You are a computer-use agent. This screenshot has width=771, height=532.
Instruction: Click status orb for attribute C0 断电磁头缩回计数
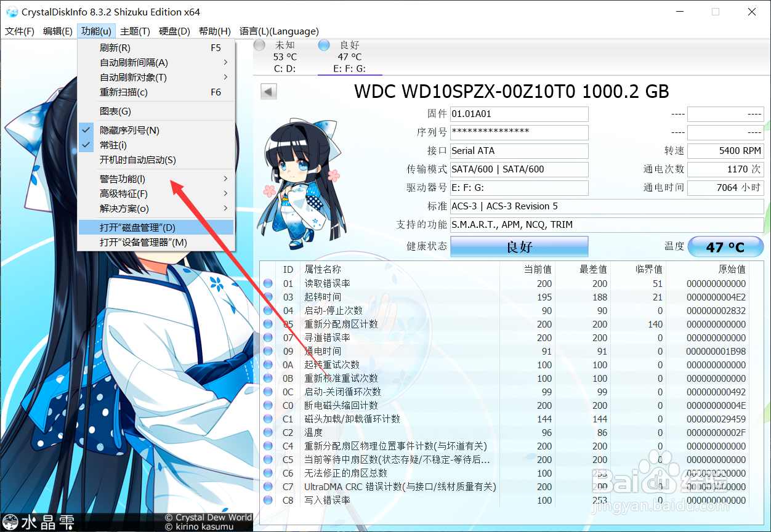[268, 406]
